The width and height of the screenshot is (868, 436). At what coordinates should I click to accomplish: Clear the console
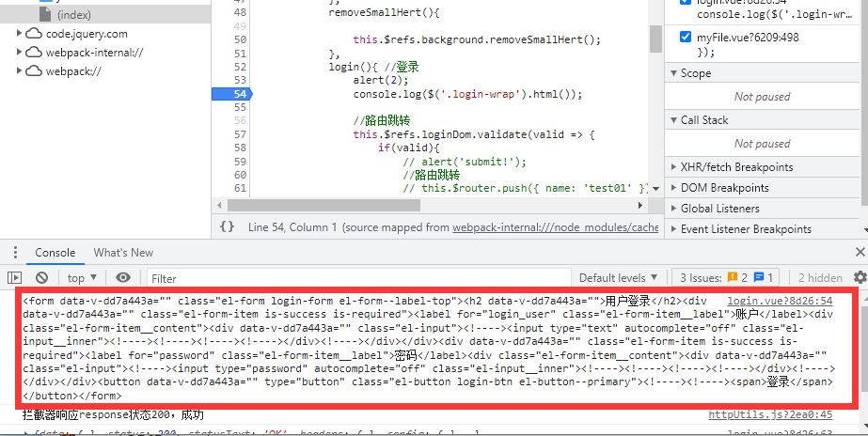point(41,278)
